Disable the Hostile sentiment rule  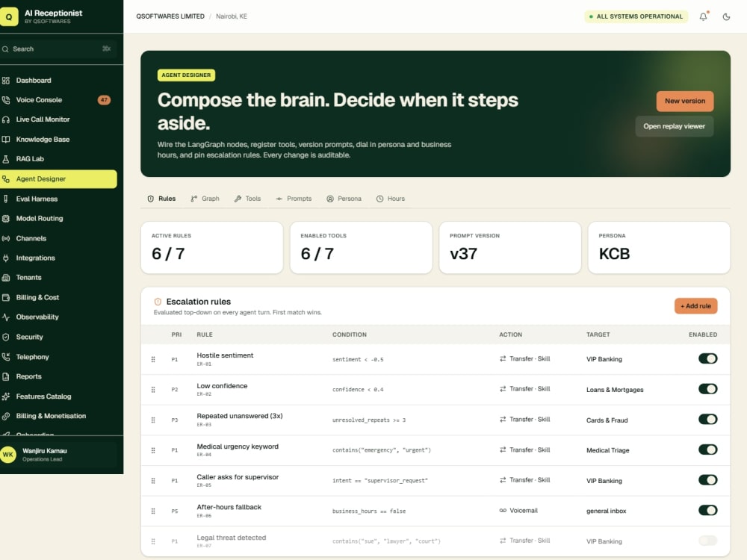coord(707,358)
